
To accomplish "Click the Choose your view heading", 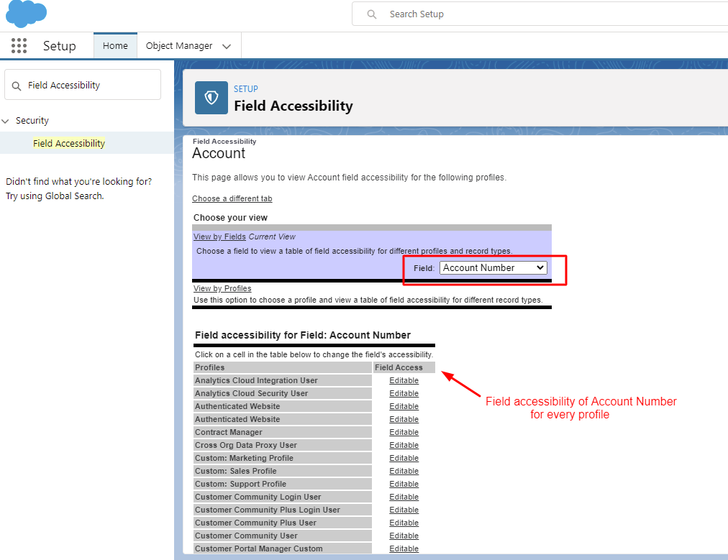I will tap(230, 218).
